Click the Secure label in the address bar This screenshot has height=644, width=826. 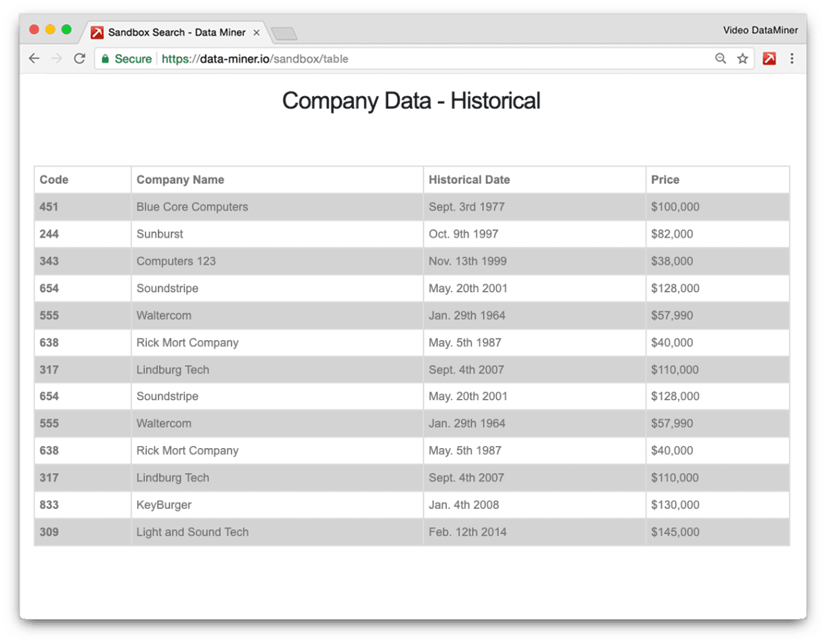coord(132,59)
